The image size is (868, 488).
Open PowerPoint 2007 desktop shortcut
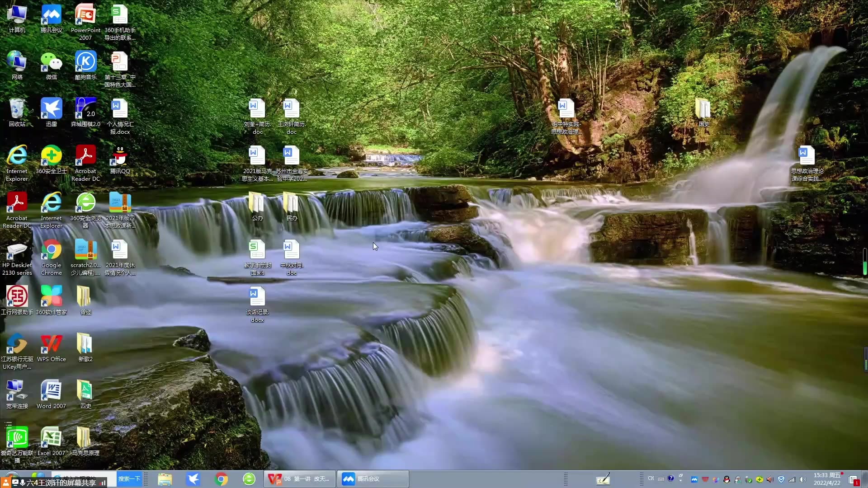pyautogui.click(x=85, y=23)
